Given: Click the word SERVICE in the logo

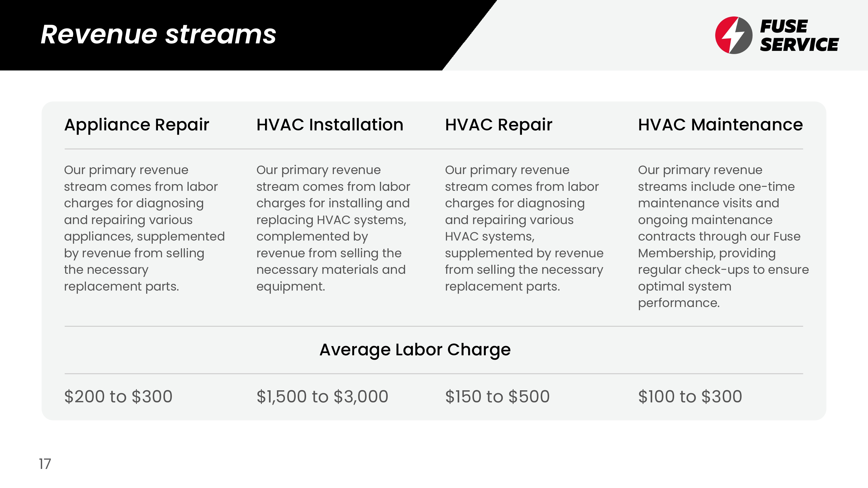Looking at the screenshot, I should click(799, 45).
